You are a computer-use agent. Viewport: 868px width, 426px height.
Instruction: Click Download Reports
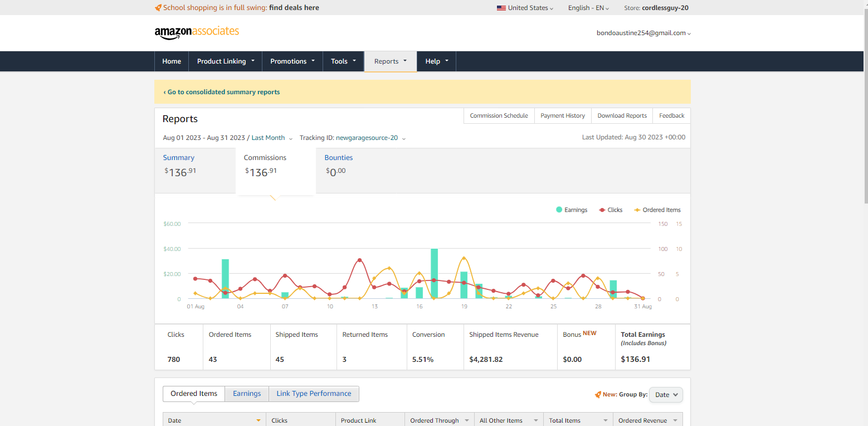(622, 115)
